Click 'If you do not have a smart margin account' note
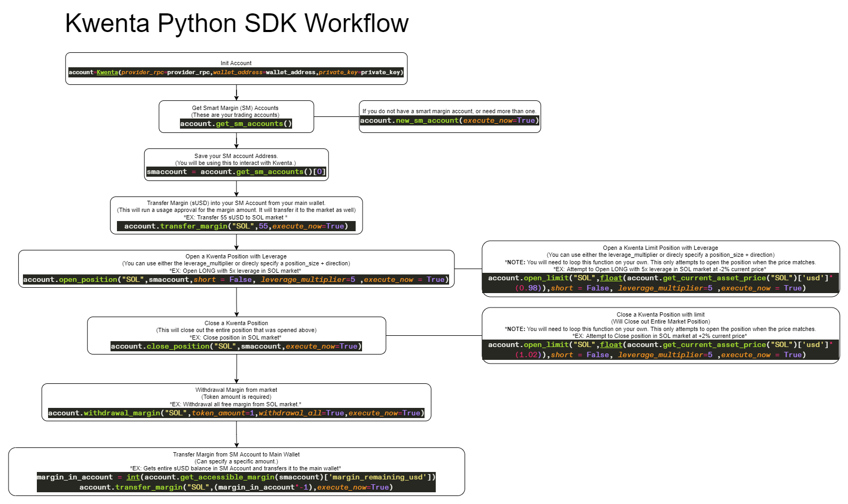The image size is (848, 504). pyautogui.click(x=449, y=111)
